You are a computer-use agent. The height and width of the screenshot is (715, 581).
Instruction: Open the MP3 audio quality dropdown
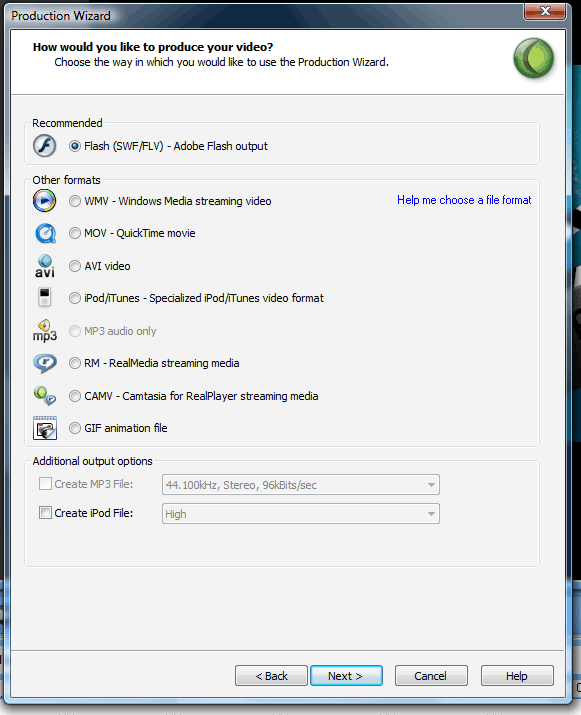click(x=301, y=485)
